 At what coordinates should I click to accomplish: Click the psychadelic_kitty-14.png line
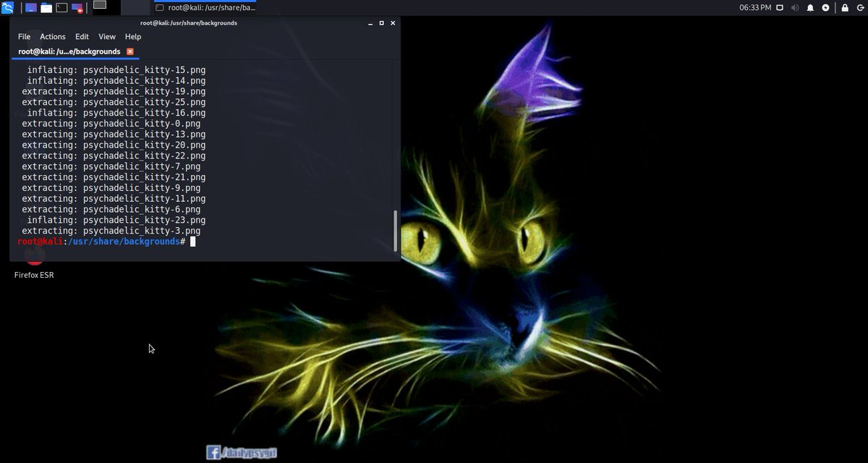[116, 81]
